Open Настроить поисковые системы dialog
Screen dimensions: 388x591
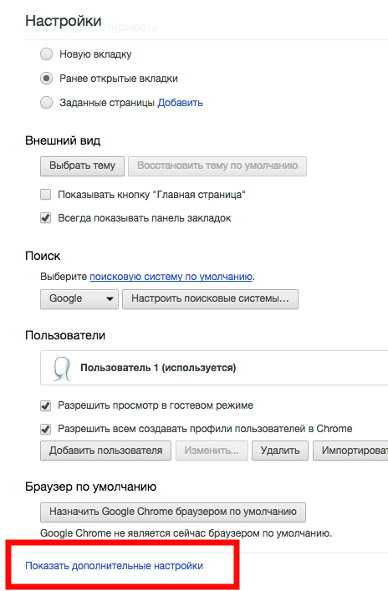(210, 299)
